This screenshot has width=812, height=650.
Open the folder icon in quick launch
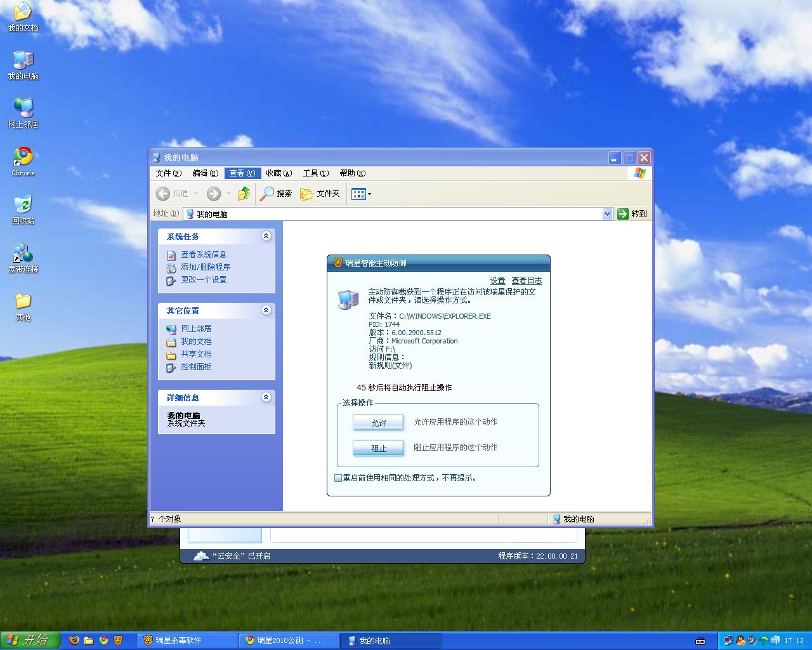[x=89, y=640]
